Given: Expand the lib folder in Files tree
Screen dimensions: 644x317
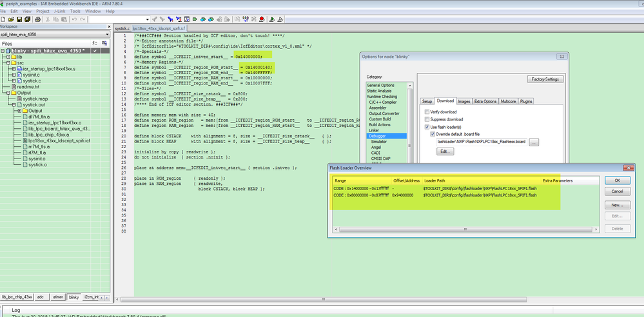Looking at the screenshot, I should click(8, 57).
